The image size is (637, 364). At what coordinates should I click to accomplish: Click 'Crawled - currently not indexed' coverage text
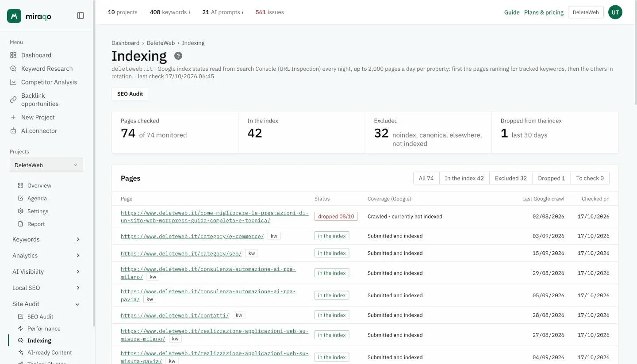pyautogui.click(x=405, y=216)
